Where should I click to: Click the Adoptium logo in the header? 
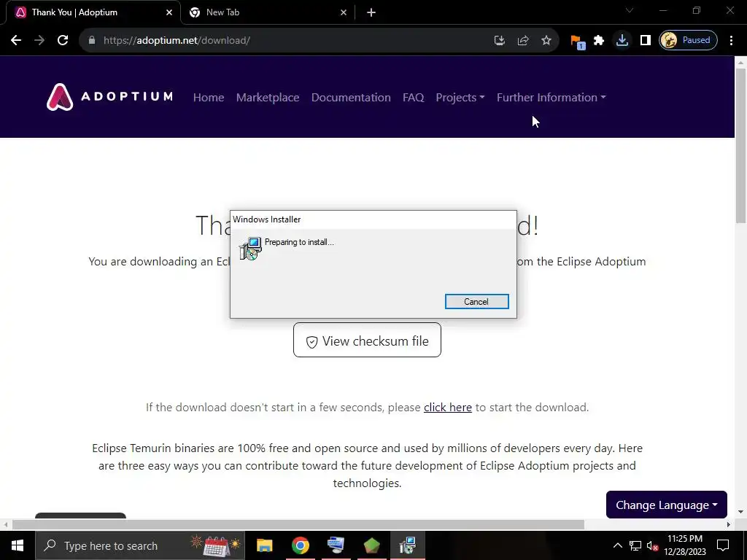tap(109, 97)
